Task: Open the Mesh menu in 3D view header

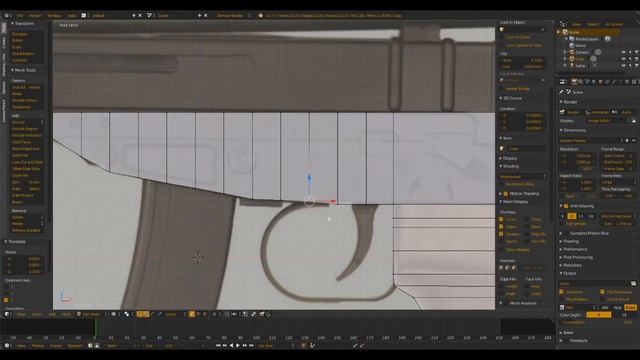Action: [x=65, y=314]
